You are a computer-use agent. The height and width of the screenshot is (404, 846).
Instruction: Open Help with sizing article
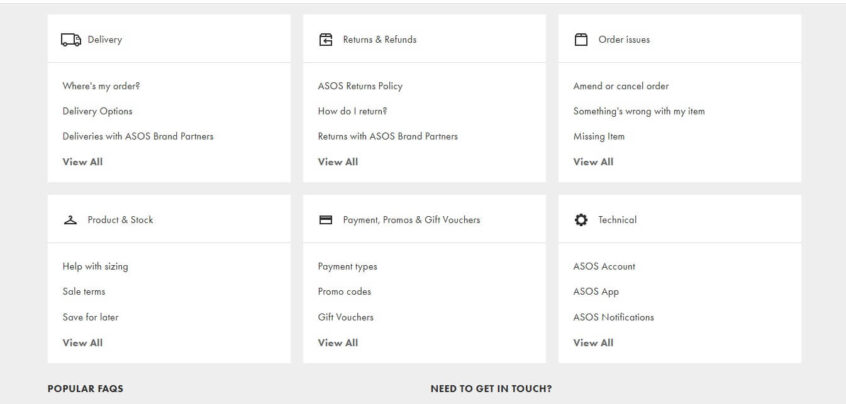(95, 266)
